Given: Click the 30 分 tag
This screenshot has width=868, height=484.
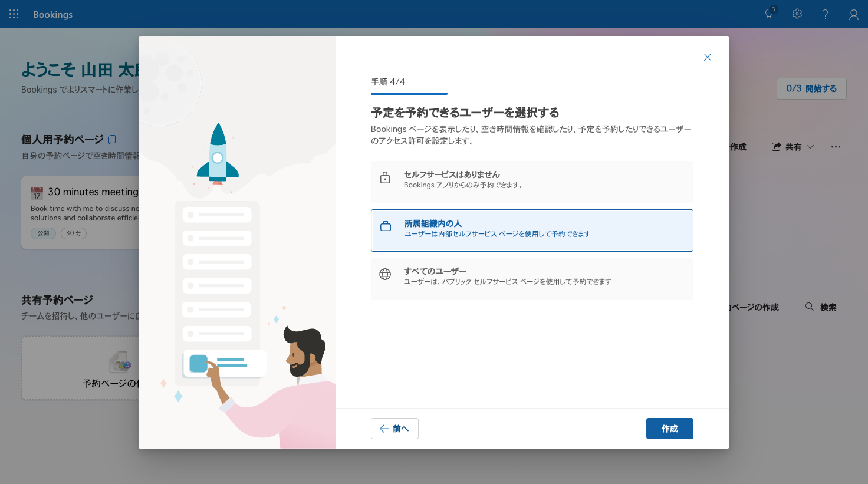Looking at the screenshot, I should pyautogui.click(x=74, y=233).
